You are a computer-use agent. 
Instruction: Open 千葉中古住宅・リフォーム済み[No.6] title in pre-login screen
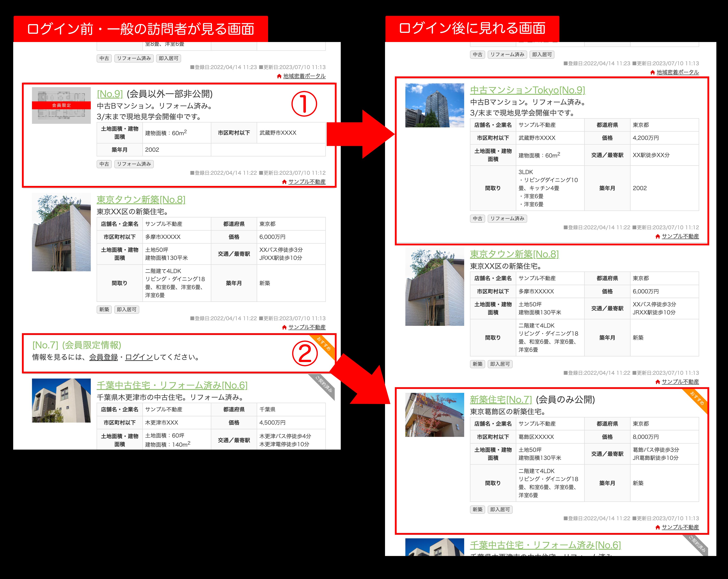coord(172,385)
